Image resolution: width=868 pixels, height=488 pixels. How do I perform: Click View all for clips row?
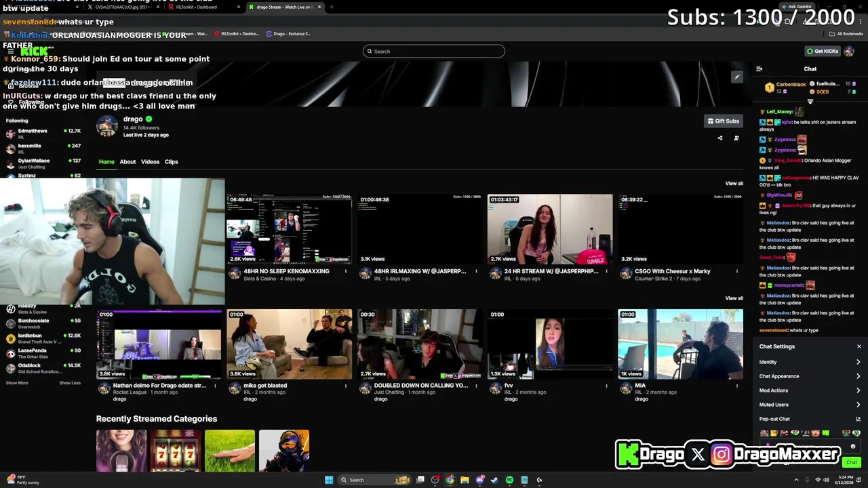pyautogui.click(x=734, y=298)
